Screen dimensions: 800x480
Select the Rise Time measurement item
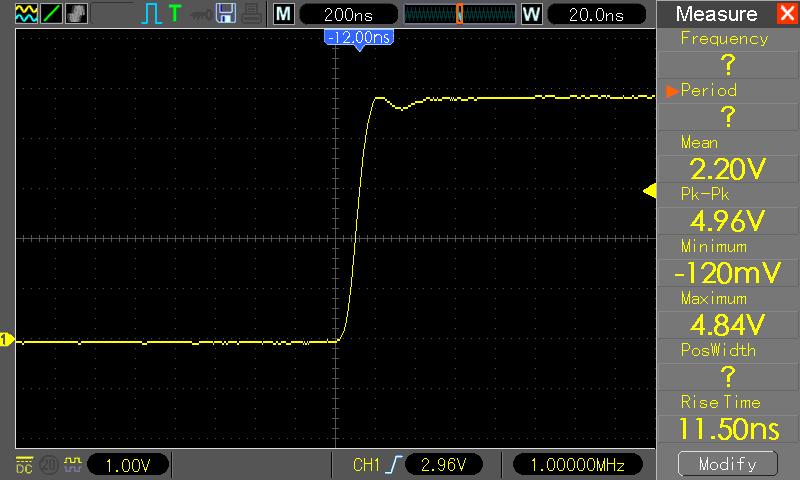click(720, 402)
